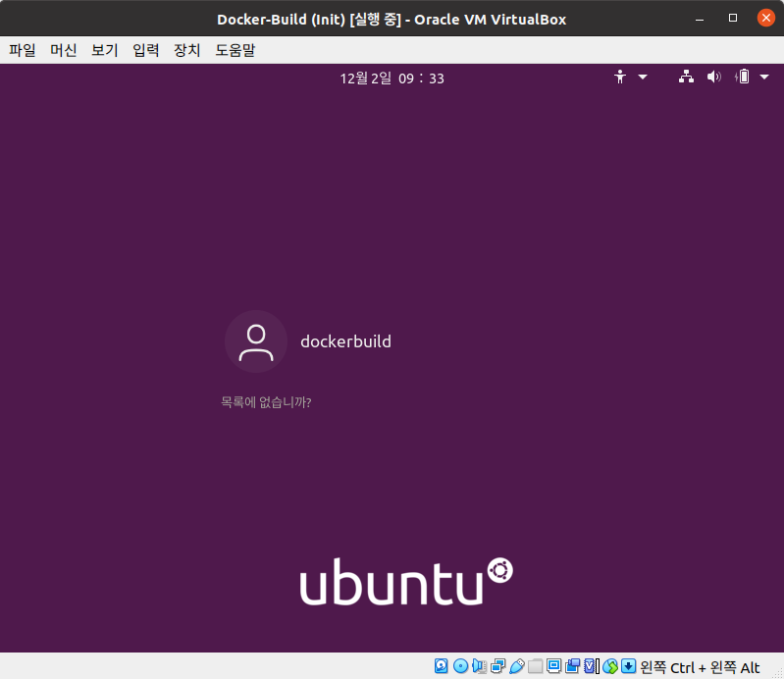
Task: Click the dockerbuild username
Action: [x=346, y=341]
